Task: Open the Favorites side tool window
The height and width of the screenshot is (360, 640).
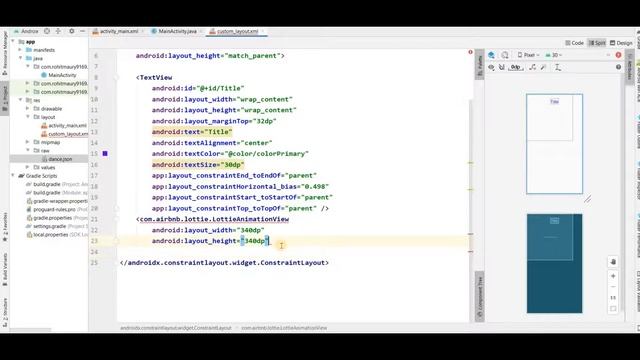Action: click(4, 227)
